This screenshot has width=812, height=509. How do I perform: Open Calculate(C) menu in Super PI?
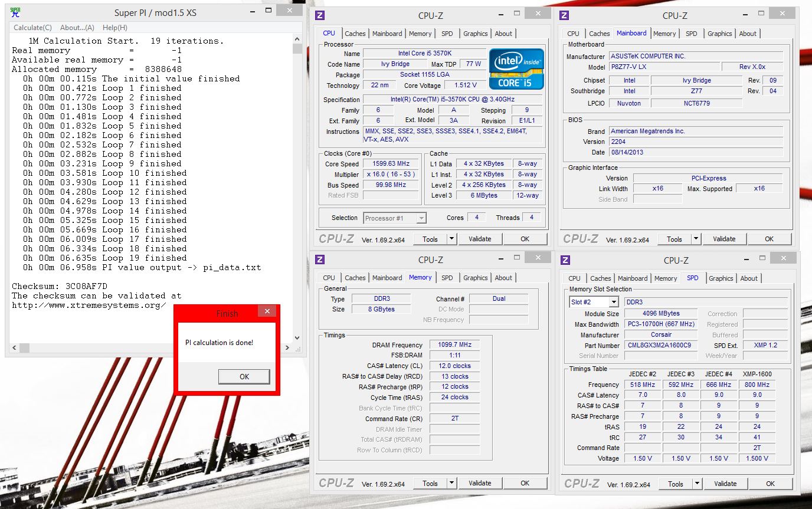(32, 28)
